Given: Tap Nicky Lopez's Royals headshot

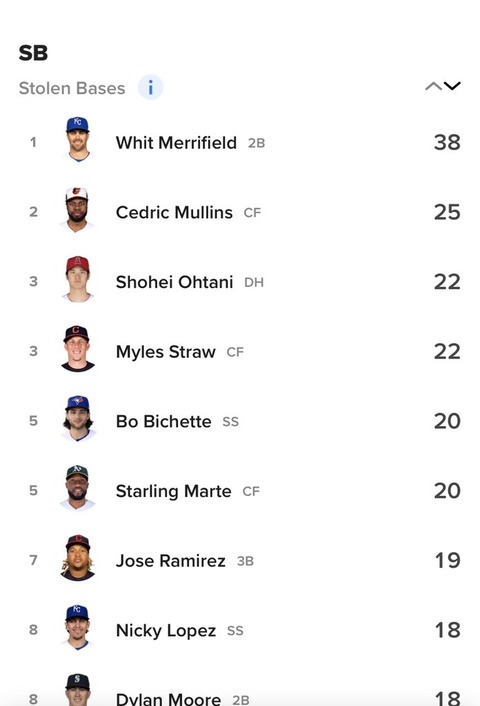Looking at the screenshot, I should pyautogui.click(x=77, y=627).
